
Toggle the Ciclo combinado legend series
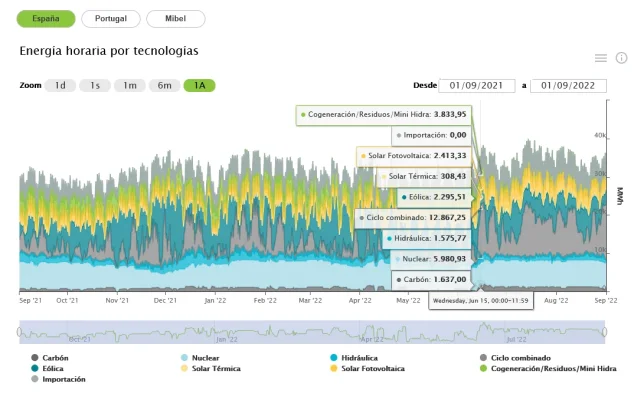(x=515, y=358)
